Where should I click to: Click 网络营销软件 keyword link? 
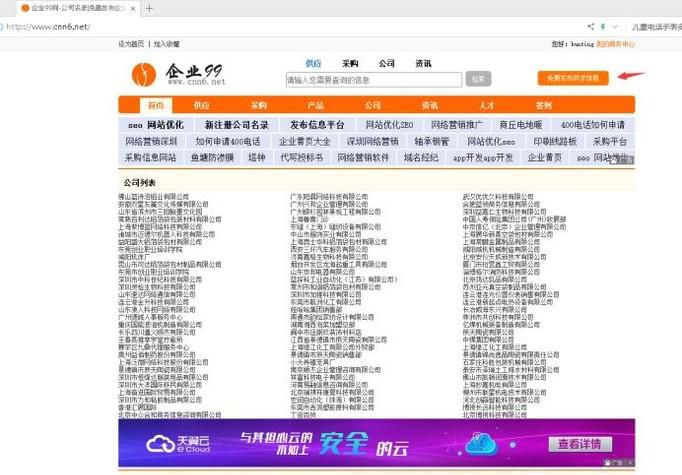click(363, 158)
